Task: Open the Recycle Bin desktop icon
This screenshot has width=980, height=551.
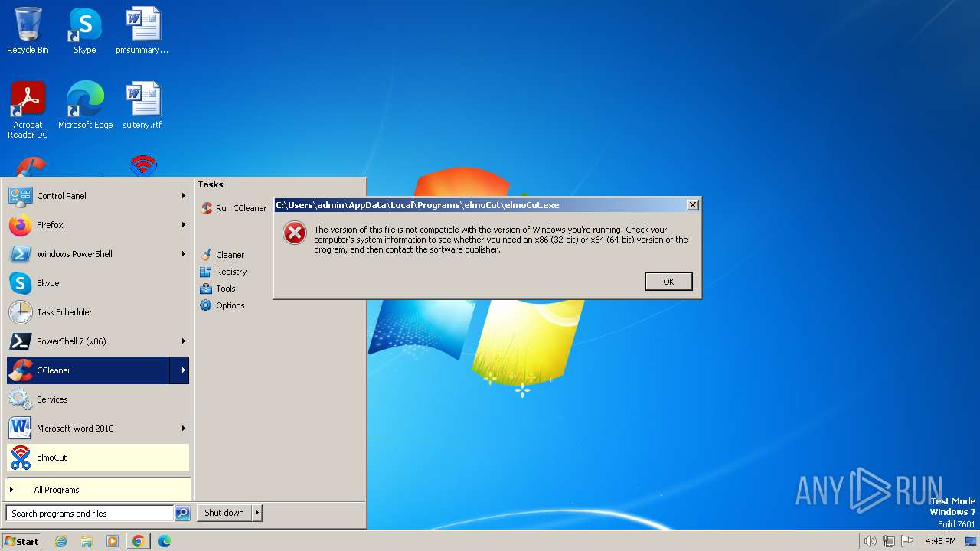Action: pyautogui.click(x=28, y=31)
